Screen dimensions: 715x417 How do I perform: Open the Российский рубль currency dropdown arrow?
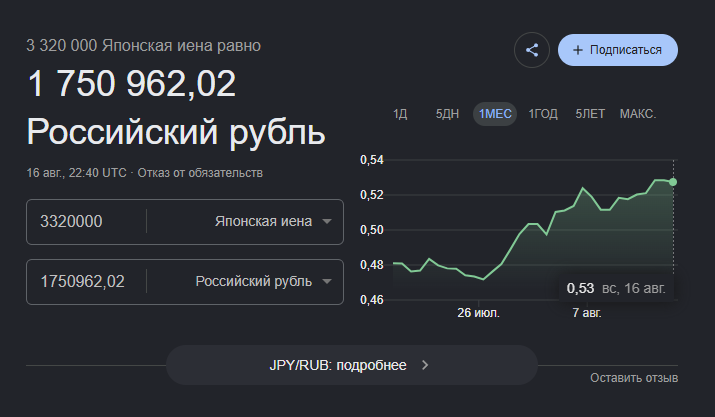coord(326,281)
